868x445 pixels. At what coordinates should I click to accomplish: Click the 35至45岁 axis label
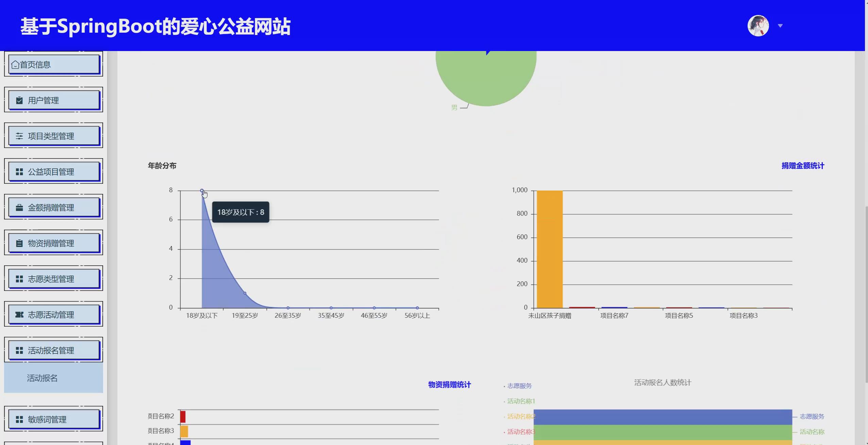tap(331, 316)
